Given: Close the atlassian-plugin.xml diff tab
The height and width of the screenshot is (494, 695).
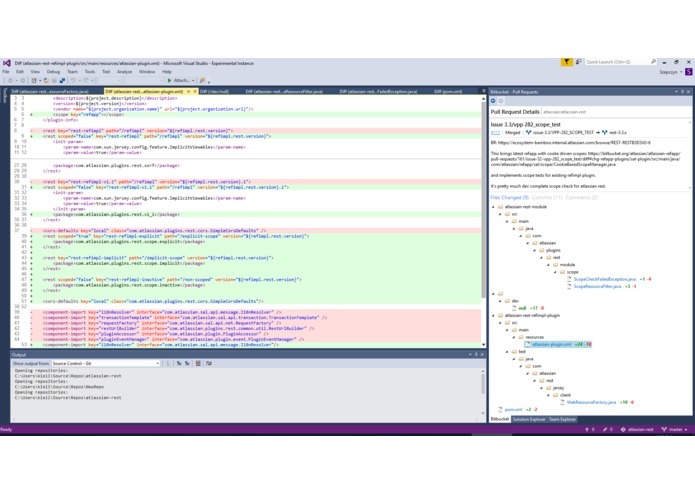Looking at the screenshot, I should 195,91.
